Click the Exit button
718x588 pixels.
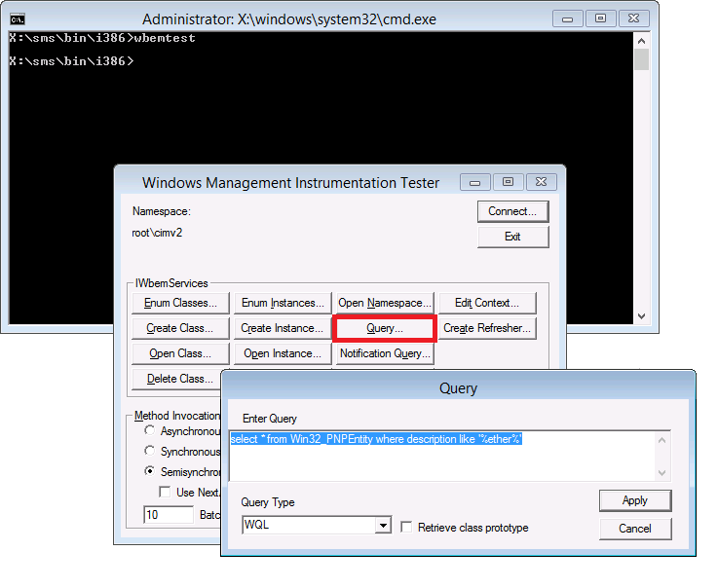[x=512, y=237]
